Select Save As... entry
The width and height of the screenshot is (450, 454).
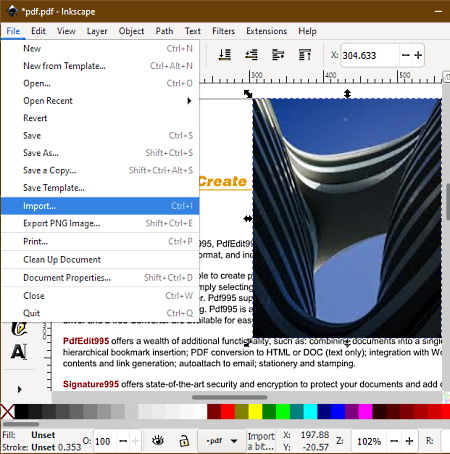point(100,153)
